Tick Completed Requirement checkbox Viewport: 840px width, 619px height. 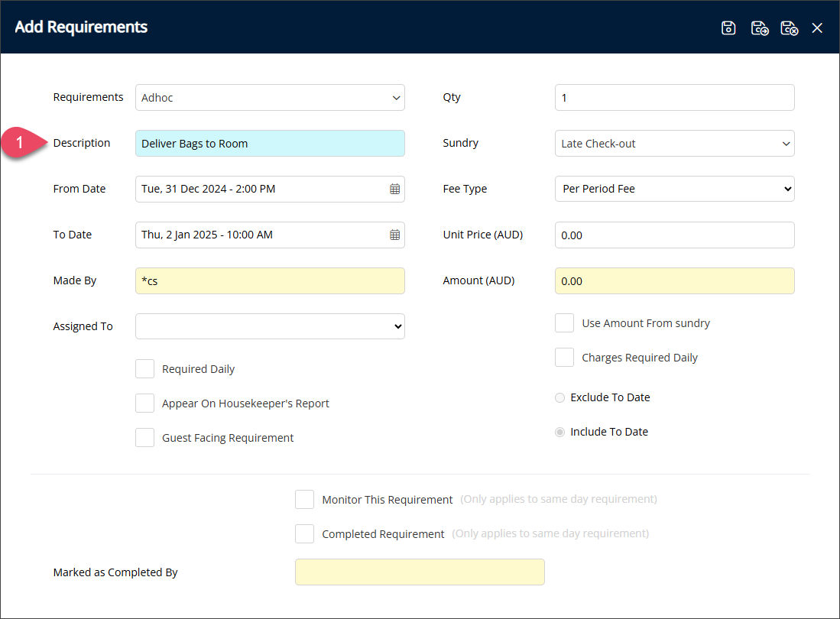click(304, 533)
